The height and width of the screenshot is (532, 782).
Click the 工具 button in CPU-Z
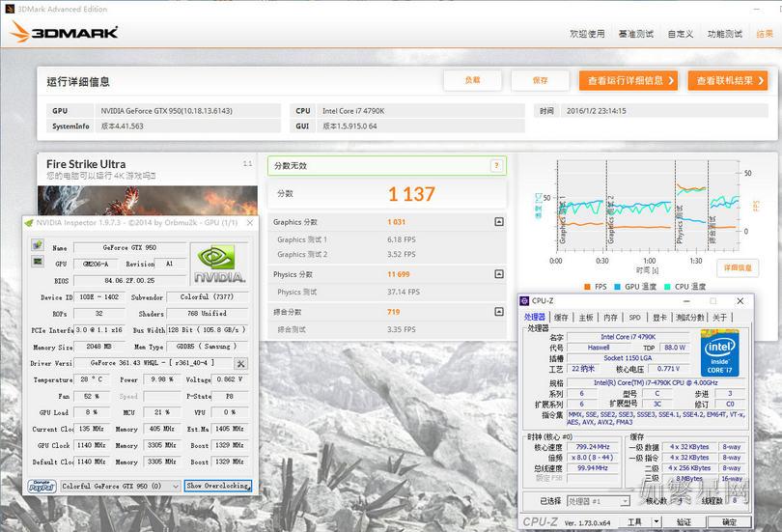[x=634, y=521]
